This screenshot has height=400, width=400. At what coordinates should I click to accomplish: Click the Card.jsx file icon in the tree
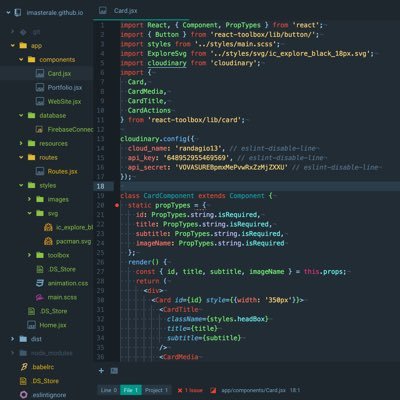click(40, 73)
